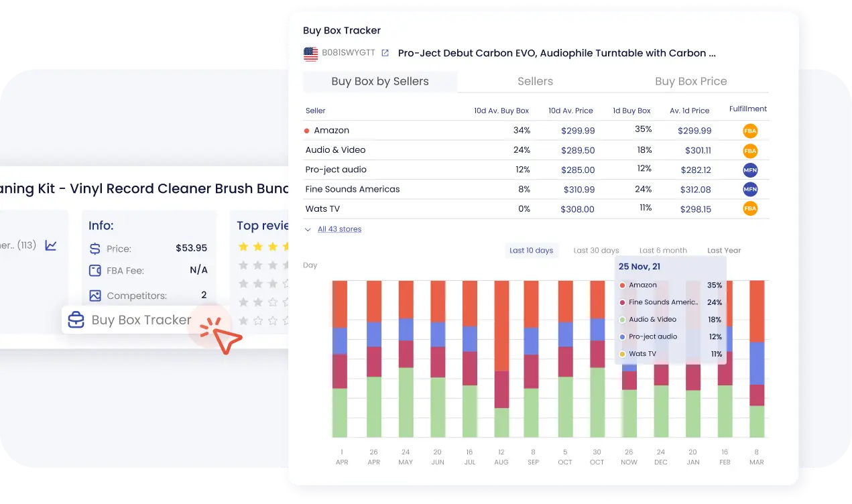Click the FBA badge in the Wats TV row
The height and width of the screenshot is (504, 852).
tap(750, 209)
